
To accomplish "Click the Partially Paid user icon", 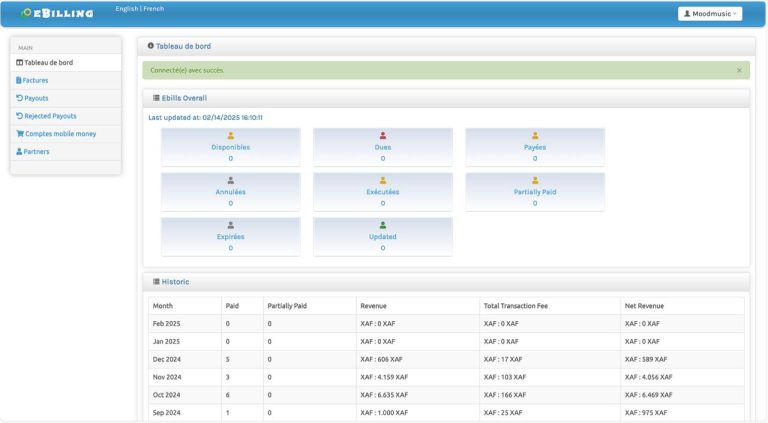I will [535, 180].
